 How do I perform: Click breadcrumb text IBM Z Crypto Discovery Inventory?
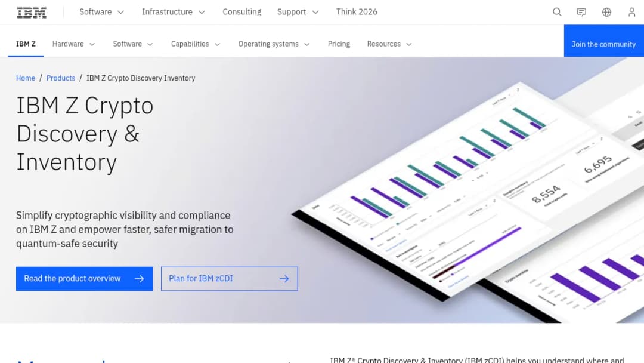[x=141, y=78]
